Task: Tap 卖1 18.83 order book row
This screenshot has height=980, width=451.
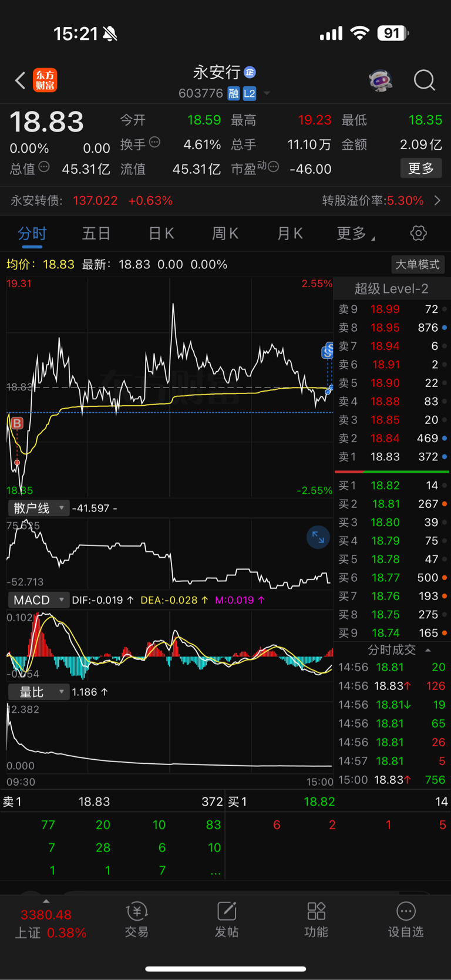Action: 392,457
